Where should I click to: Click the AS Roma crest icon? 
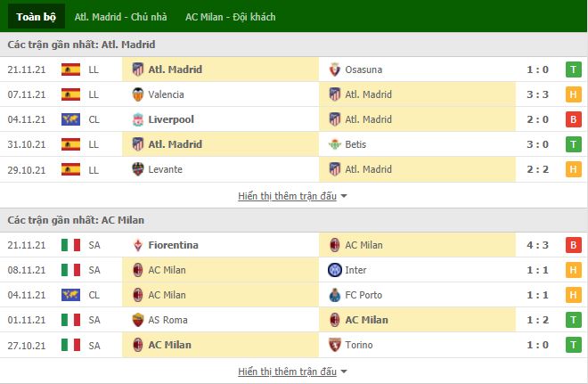138,320
